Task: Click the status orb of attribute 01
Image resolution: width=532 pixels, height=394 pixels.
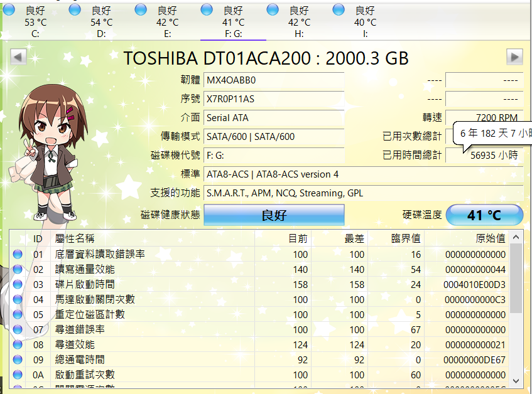Action: [18, 254]
